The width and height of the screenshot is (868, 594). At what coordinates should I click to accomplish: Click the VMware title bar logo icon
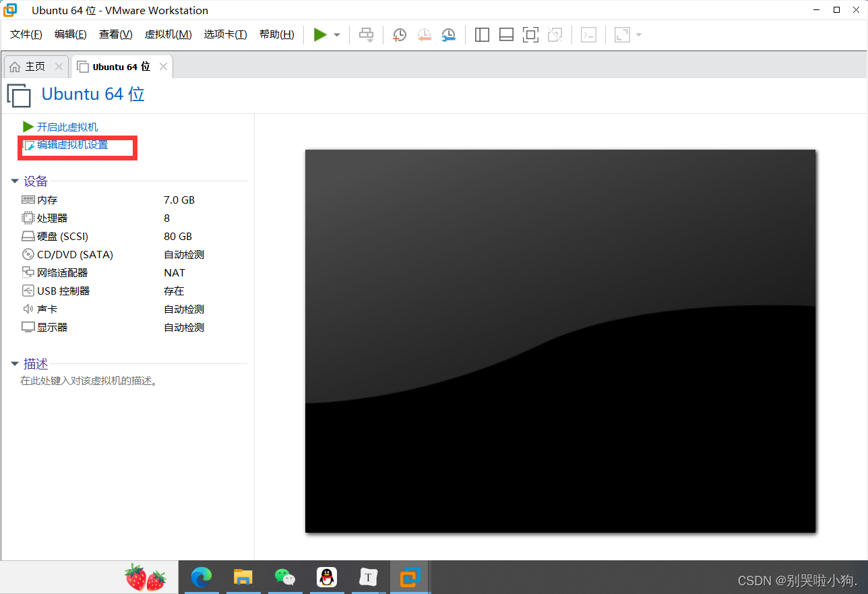tap(11, 10)
